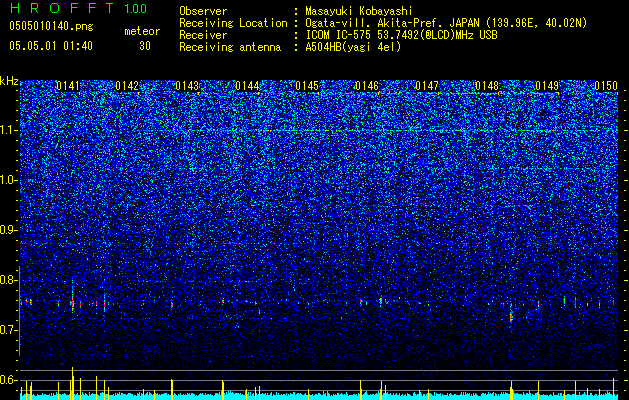Viewport: 629px width, 400px height.
Task: Click the 0141 time marker
Action: coord(68,86)
